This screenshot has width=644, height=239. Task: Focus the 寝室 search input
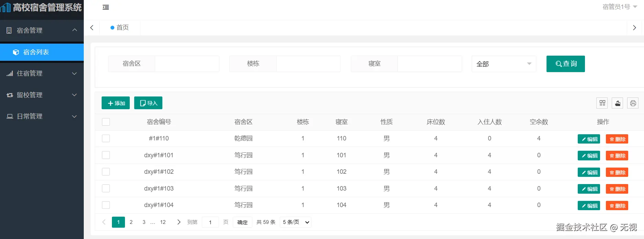pos(430,64)
